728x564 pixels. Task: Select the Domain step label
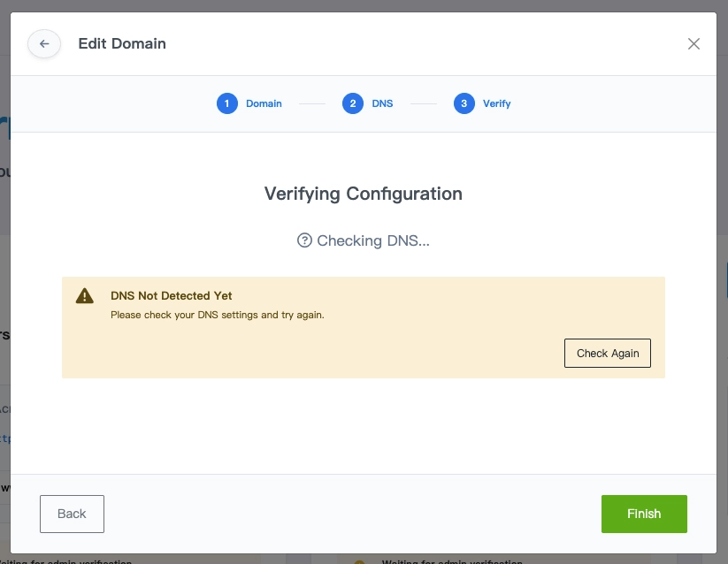[x=264, y=103]
